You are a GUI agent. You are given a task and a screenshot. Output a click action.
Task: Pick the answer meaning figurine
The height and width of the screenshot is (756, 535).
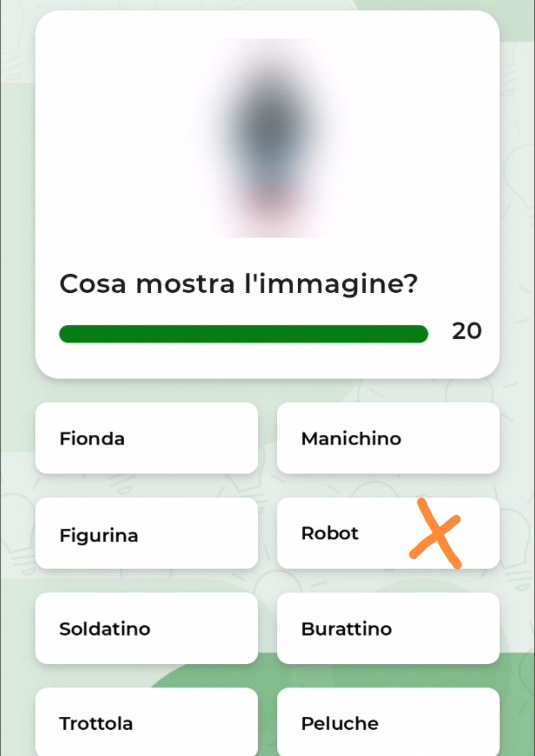click(x=147, y=534)
